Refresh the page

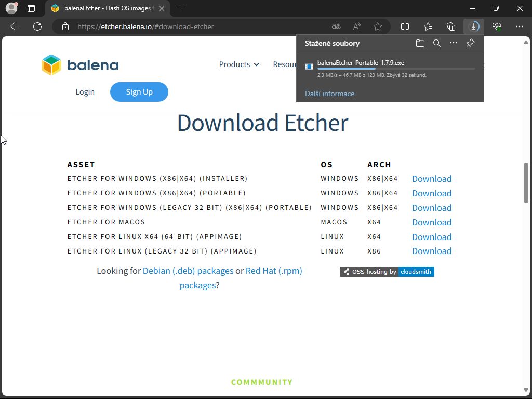point(37,26)
